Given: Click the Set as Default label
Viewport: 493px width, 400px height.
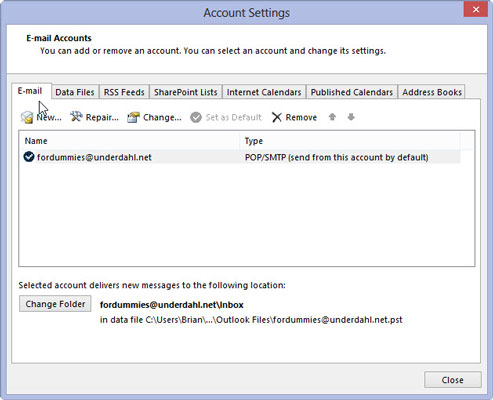Looking at the screenshot, I should 234,117.
